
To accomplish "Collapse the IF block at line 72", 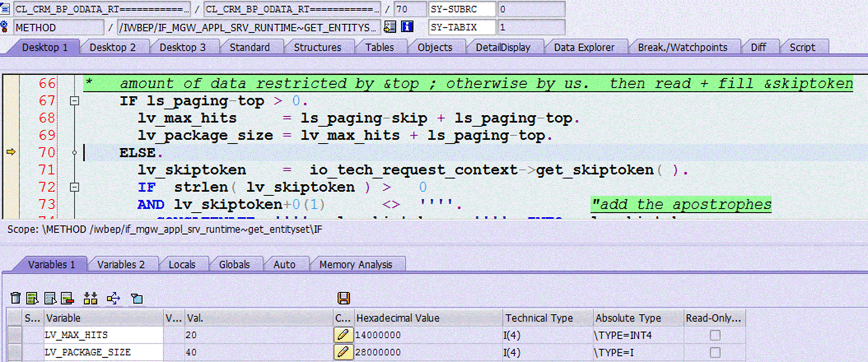I will coord(75,187).
